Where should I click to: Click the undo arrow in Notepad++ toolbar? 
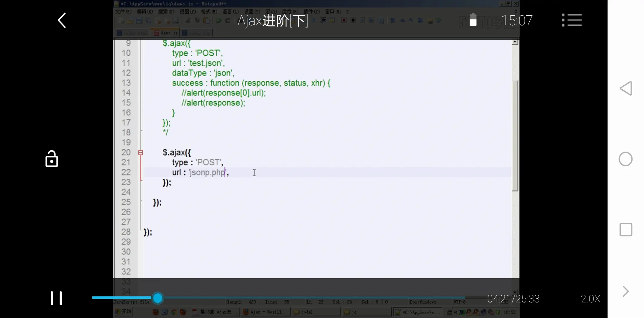pos(218,21)
